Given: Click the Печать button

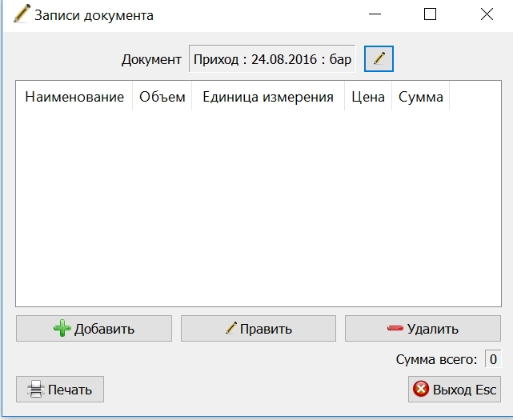Looking at the screenshot, I should point(60,390).
